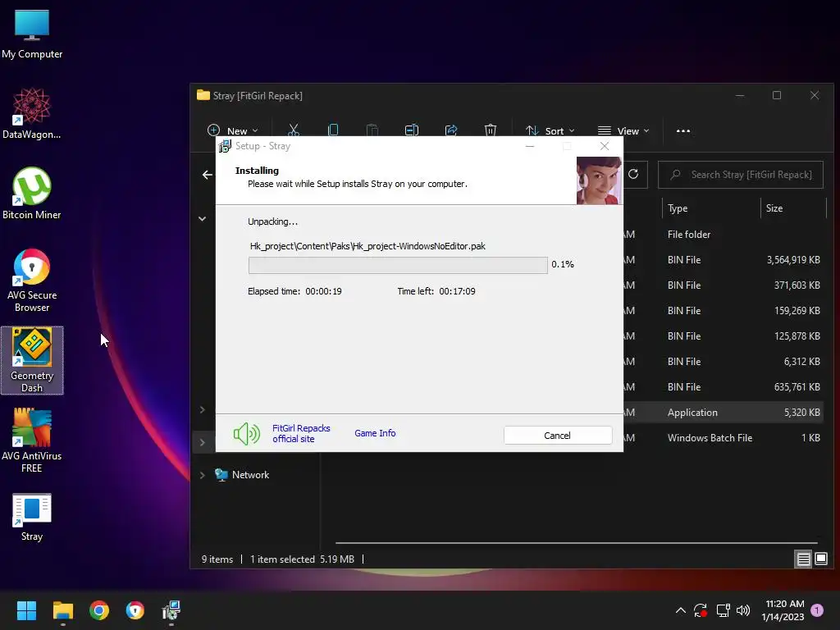
Task: Click the Share icon in File Explorer toolbar
Action: click(x=451, y=130)
